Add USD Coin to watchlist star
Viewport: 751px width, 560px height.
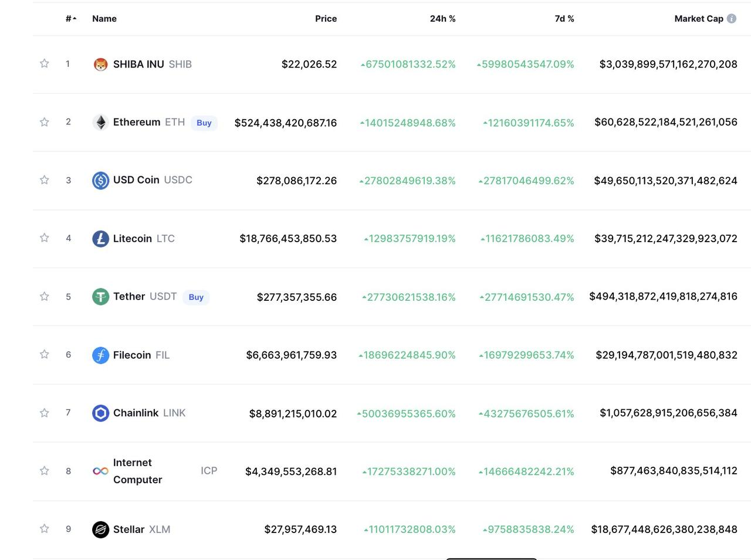click(44, 180)
